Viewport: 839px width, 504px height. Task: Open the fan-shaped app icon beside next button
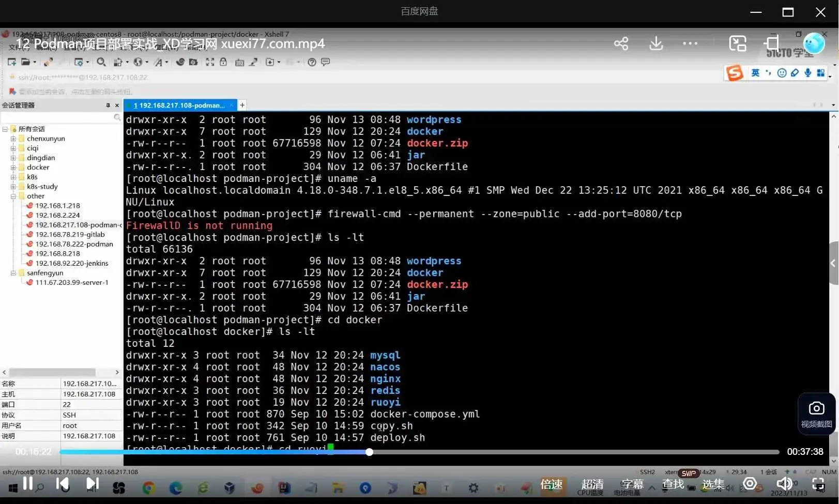tap(119, 487)
